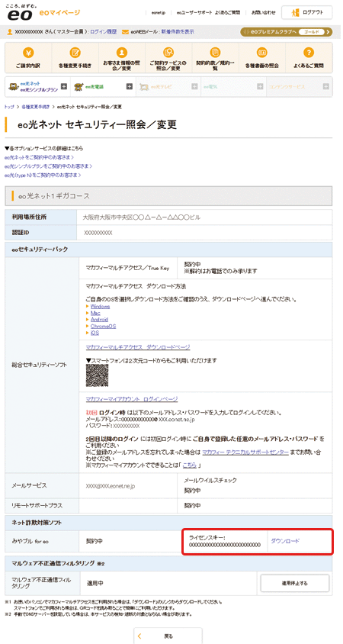Select the eo光ネット eo光シンプルプラン tab

coord(37,86)
